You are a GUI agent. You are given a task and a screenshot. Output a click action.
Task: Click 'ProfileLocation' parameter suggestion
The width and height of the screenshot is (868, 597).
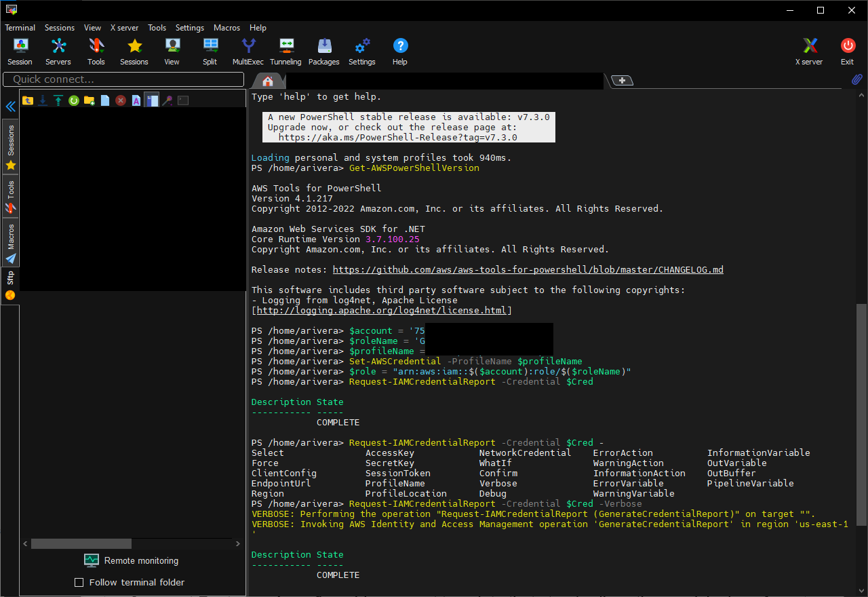[406, 493]
